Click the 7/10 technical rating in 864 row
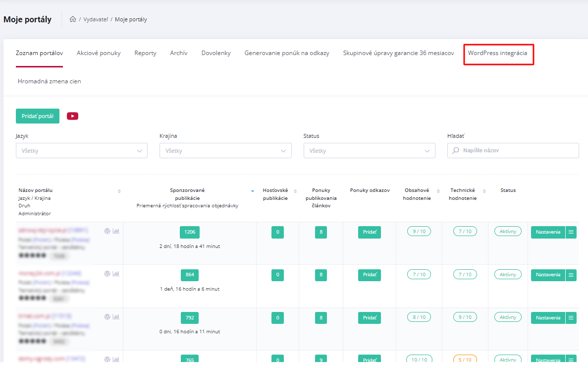The image size is (588, 368). (x=465, y=274)
